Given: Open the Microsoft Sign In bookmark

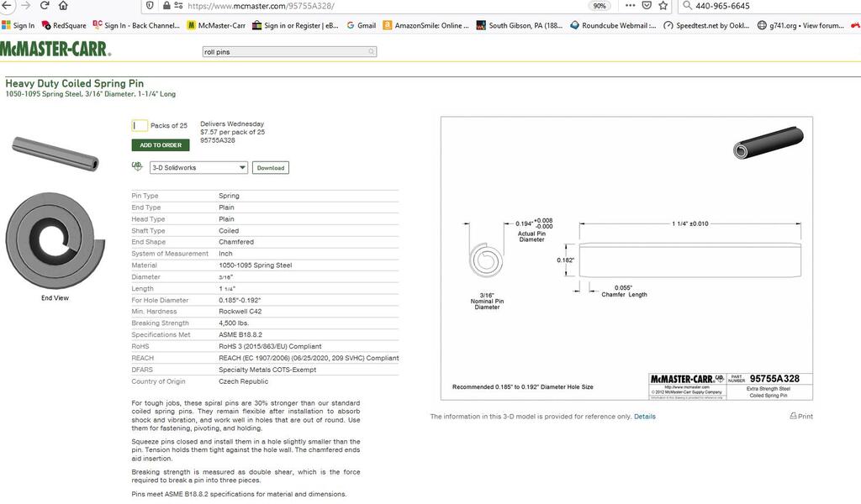Looking at the screenshot, I should [x=18, y=25].
